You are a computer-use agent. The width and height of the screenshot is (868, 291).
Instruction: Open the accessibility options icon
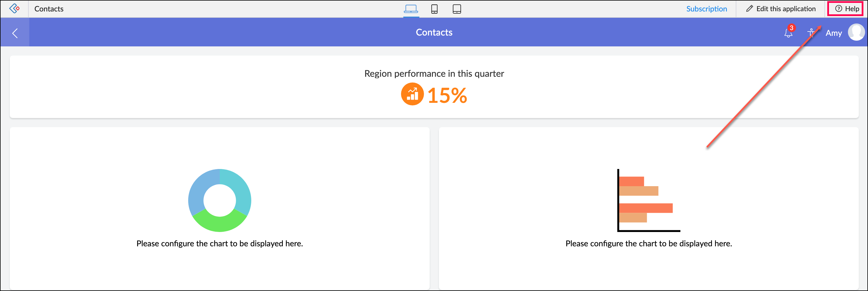point(811,33)
